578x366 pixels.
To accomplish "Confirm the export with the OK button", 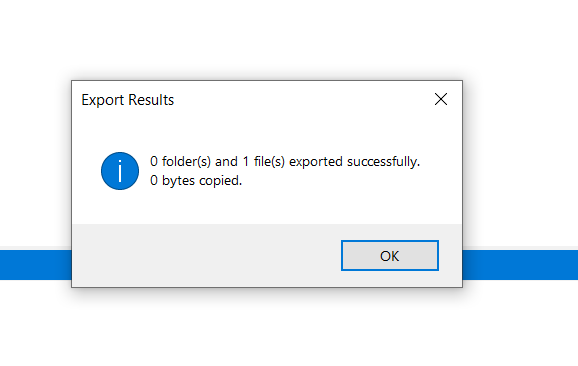I will 390,255.
